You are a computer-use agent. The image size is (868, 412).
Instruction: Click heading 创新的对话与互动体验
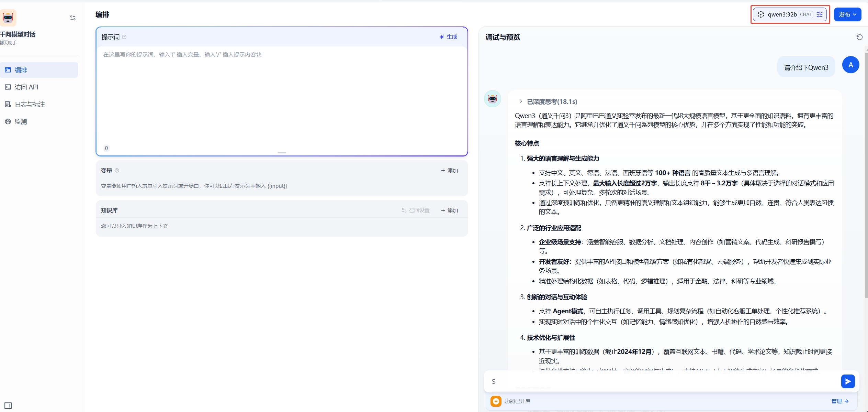pos(557,297)
